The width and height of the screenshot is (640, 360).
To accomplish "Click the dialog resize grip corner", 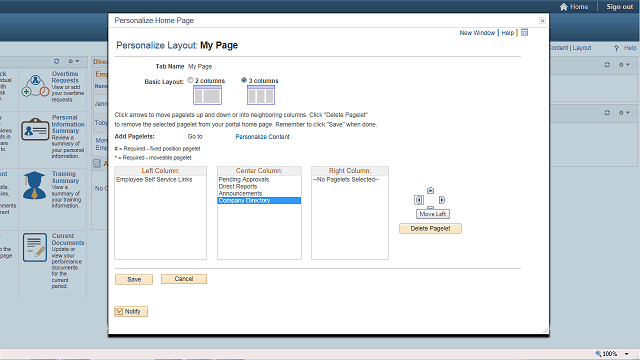I will pyautogui.click(x=545, y=330).
